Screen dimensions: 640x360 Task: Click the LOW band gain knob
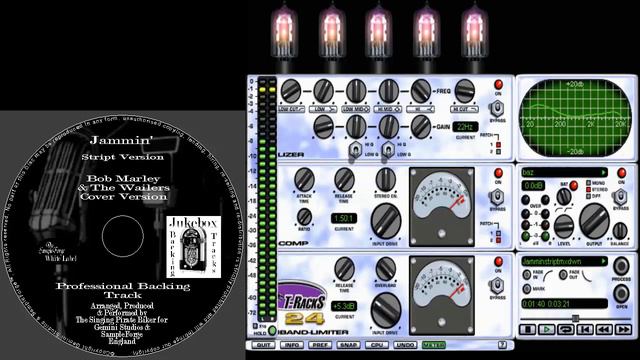tap(324, 127)
